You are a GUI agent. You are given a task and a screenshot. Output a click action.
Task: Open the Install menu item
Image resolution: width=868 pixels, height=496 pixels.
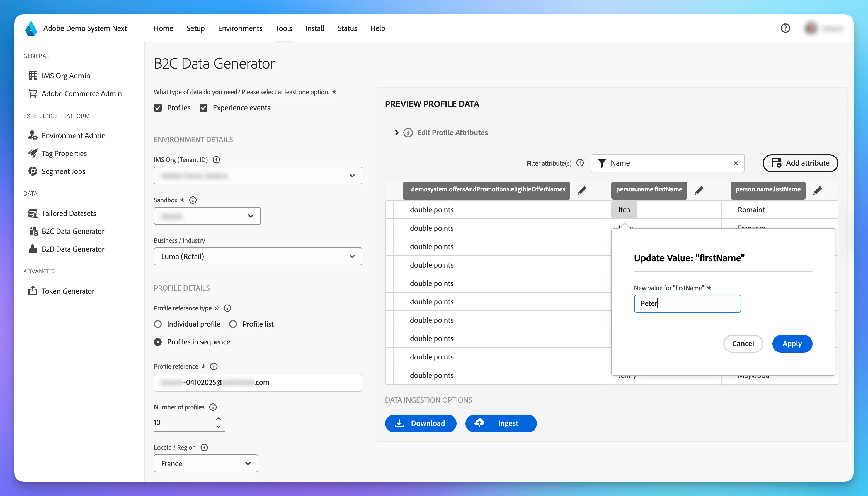315,28
